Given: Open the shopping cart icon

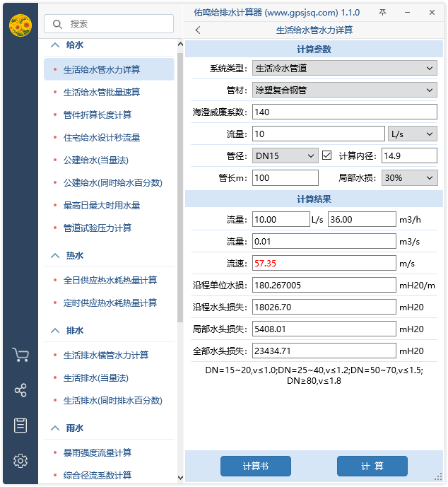Looking at the screenshot, I should [x=20, y=355].
